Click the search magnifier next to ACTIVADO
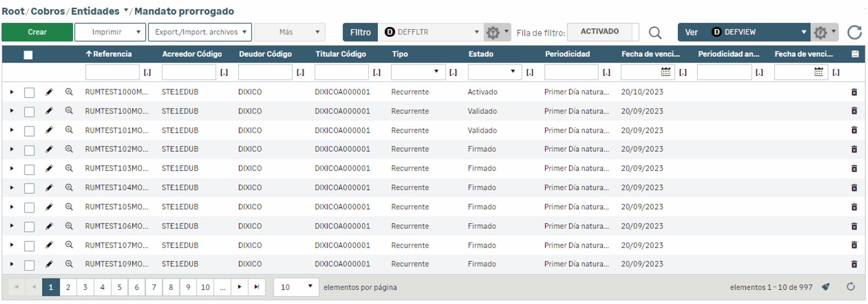 pos(655,33)
